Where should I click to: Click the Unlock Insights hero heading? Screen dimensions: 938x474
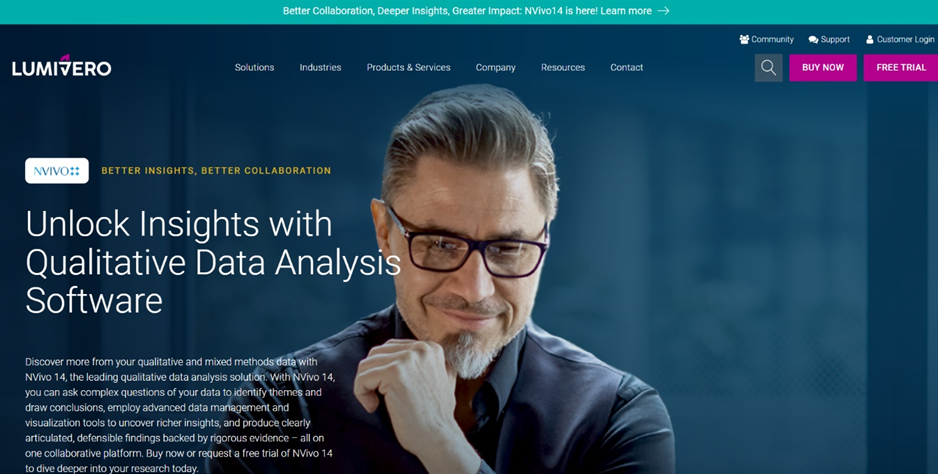[213, 262]
